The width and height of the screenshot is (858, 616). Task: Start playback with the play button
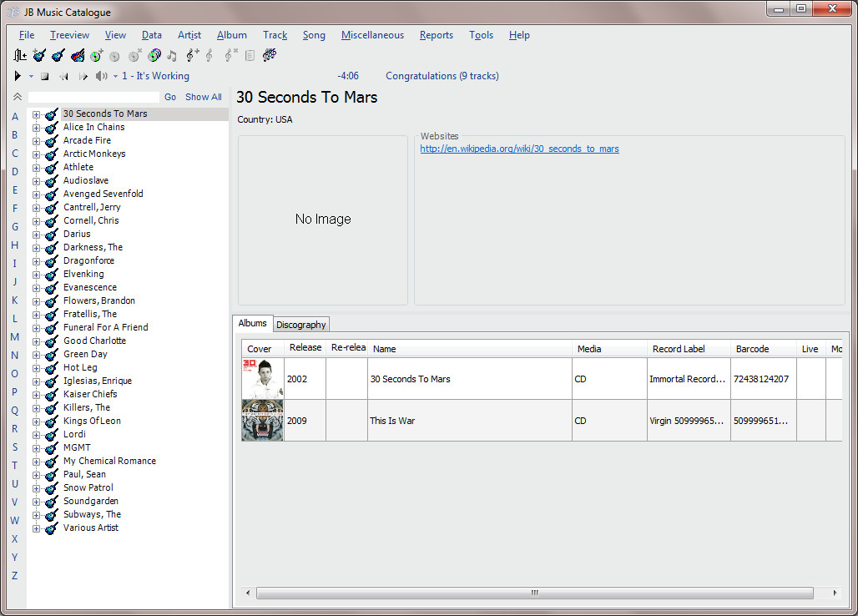click(18, 76)
